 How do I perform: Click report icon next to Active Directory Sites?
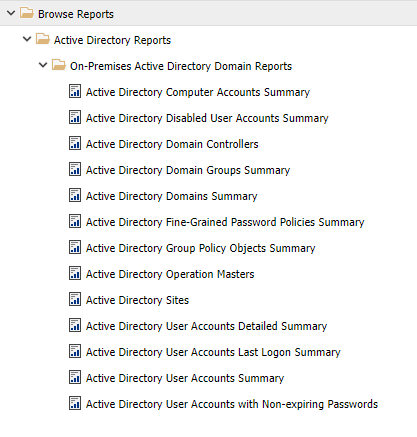click(x=75, y=299)
